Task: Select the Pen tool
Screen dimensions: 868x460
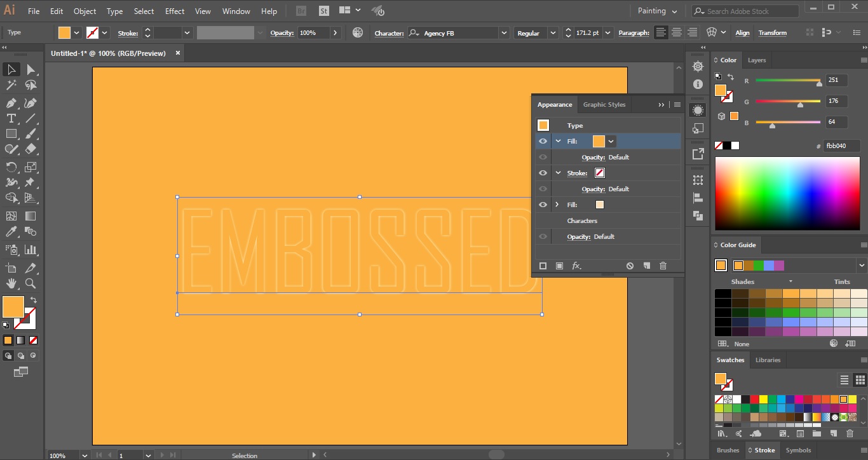Action: tap(10, 102)
